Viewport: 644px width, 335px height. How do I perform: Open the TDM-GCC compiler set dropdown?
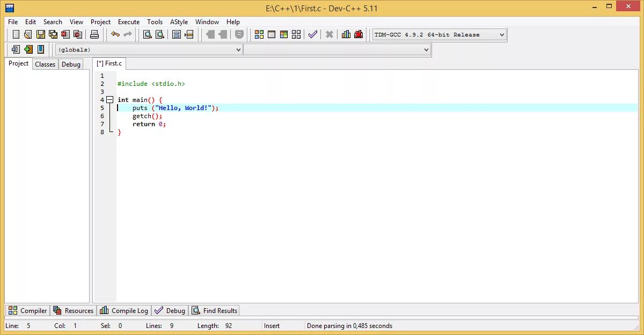tap(440, 34)
